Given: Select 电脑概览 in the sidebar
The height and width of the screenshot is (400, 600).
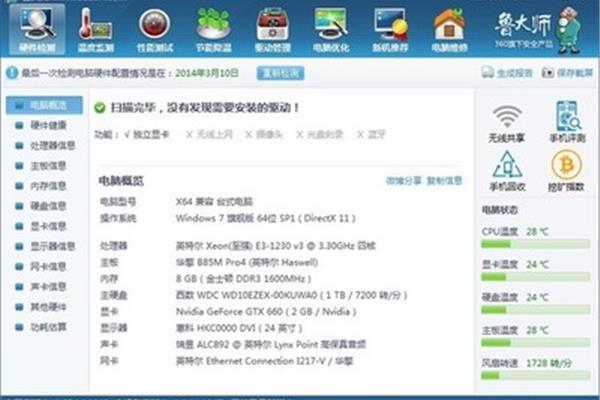Looking at the screenshot, I should tap(44, 105).
